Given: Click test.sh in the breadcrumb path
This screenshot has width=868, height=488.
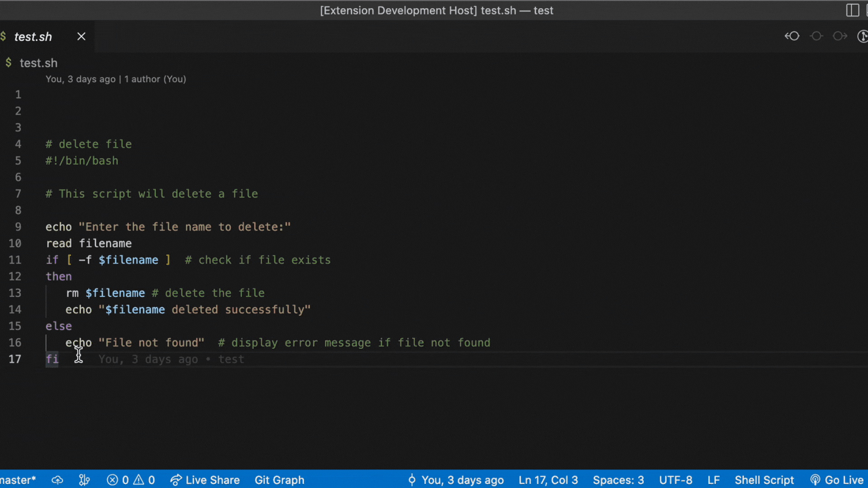Looking at the screenshot, I should click(x=38, y=63).
